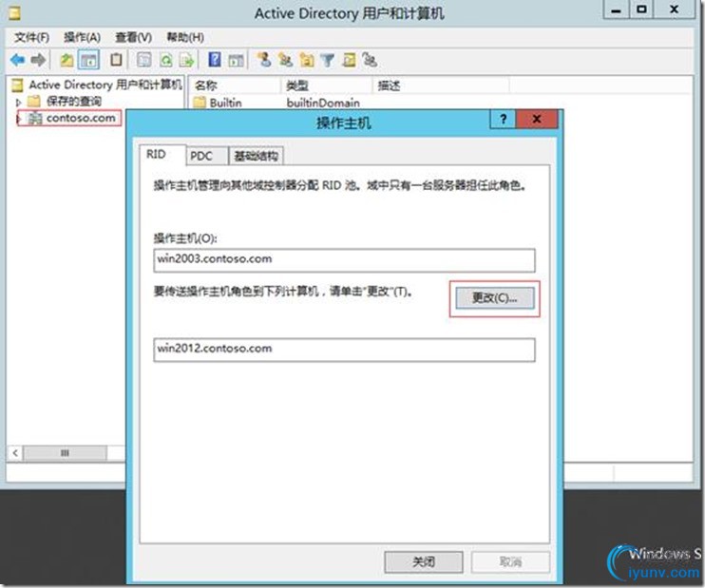Viewport: 705px width, 588px height.
Task: Create a new group with the two-people icon
Action: pyautogui.click(x=285, y=59)
